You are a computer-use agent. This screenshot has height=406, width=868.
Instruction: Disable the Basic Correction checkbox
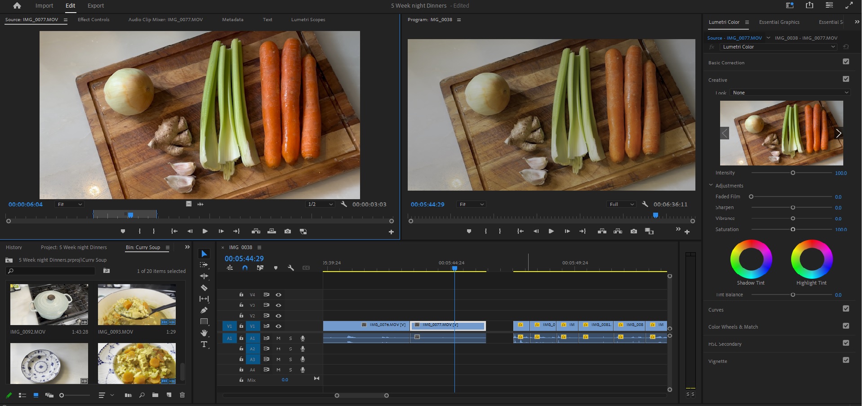[x=846, y=62]
